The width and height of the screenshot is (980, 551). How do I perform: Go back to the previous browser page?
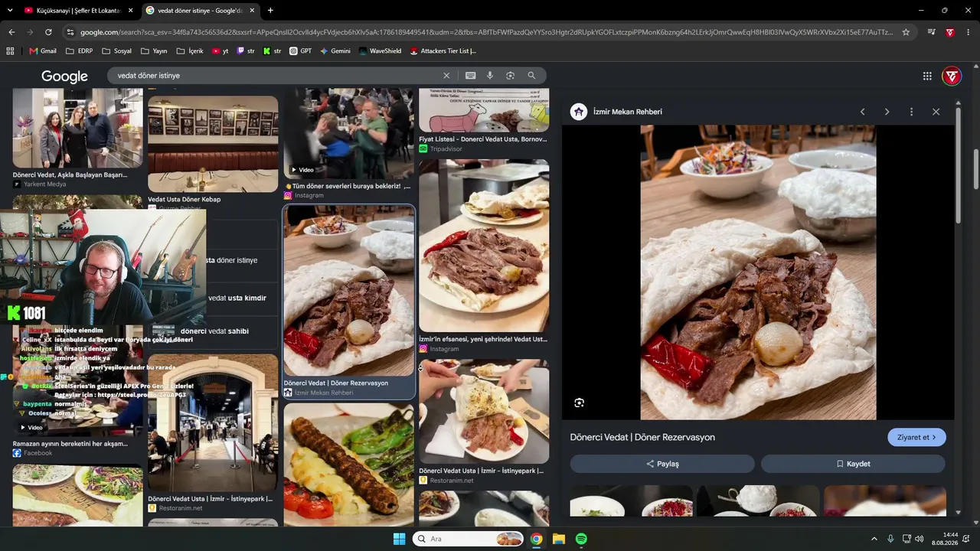(x=11, y=32)
